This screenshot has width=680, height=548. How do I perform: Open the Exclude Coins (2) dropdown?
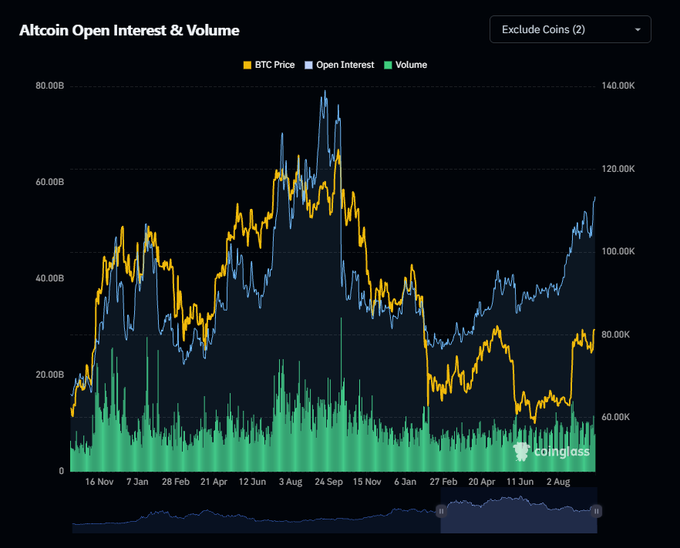(x=570, y=29)
